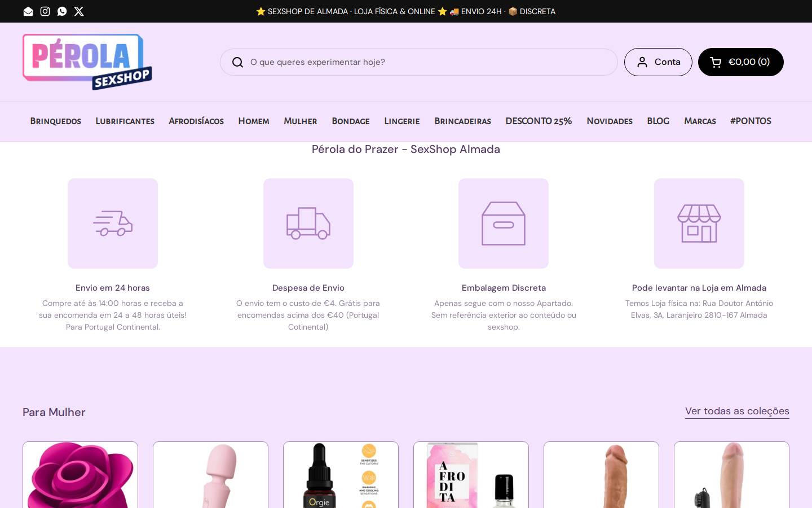
Task: Click the user icon in Conta button
Action: point(642,62)
